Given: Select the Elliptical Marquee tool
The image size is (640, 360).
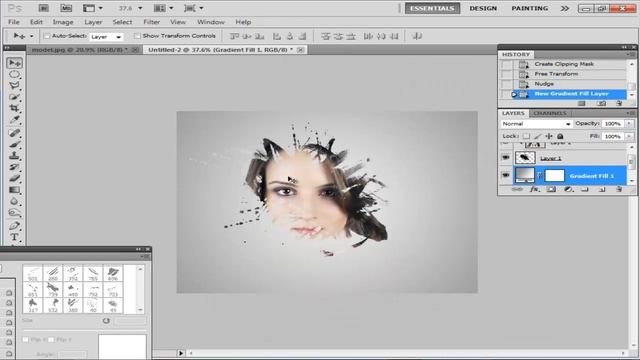Looking at the screenshot, I should click(x=14, y=75).
